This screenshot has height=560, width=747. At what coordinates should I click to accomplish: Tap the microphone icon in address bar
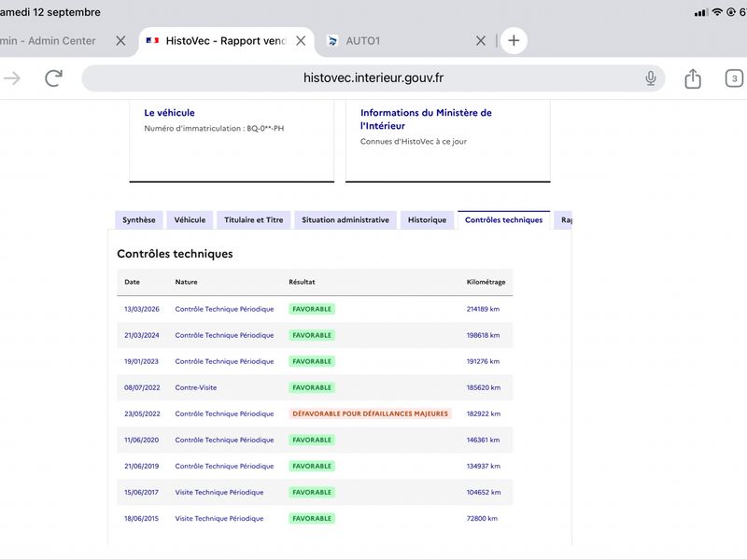pos(650,78)
